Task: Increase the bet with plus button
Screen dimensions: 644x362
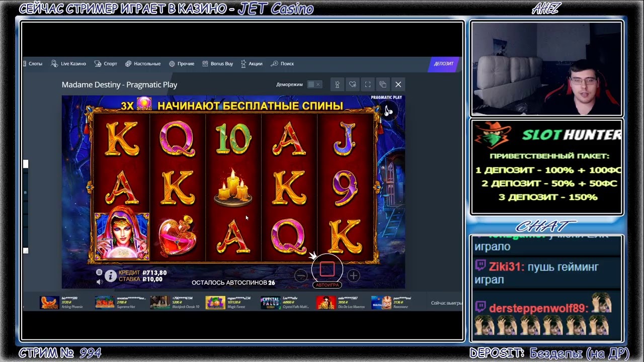Action: [354, 276]
